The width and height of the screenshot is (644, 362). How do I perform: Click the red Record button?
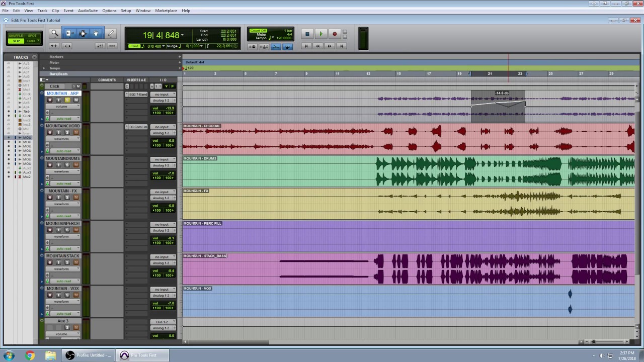pos(335,34)
